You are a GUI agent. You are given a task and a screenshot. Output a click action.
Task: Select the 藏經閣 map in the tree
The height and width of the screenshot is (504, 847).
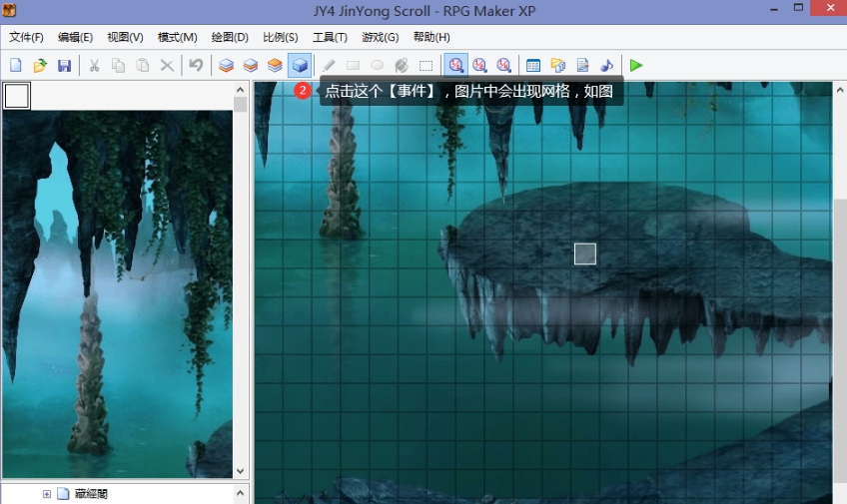pyautogui.click(x=91, y=494)
